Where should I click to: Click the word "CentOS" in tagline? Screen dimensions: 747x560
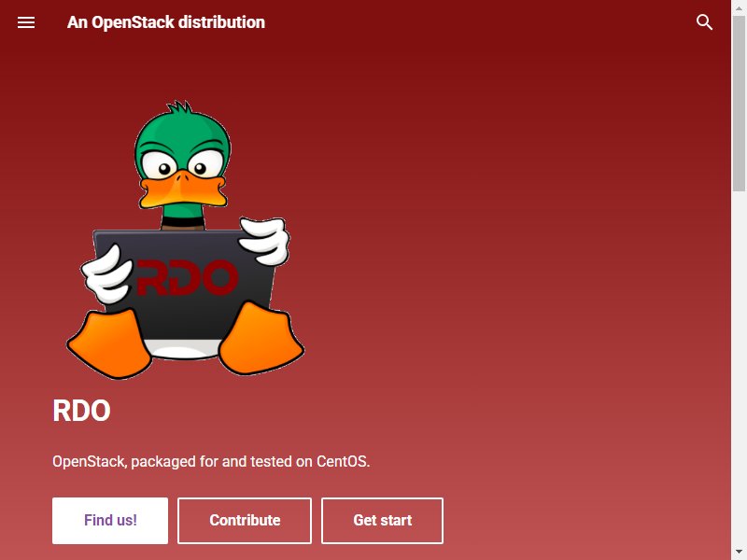pos(343,461)
